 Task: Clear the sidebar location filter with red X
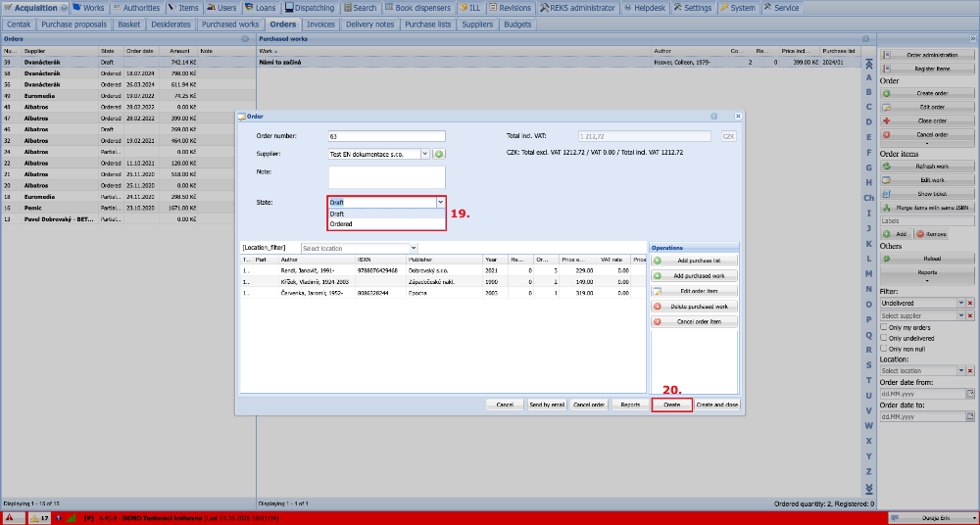click(970, 370)
